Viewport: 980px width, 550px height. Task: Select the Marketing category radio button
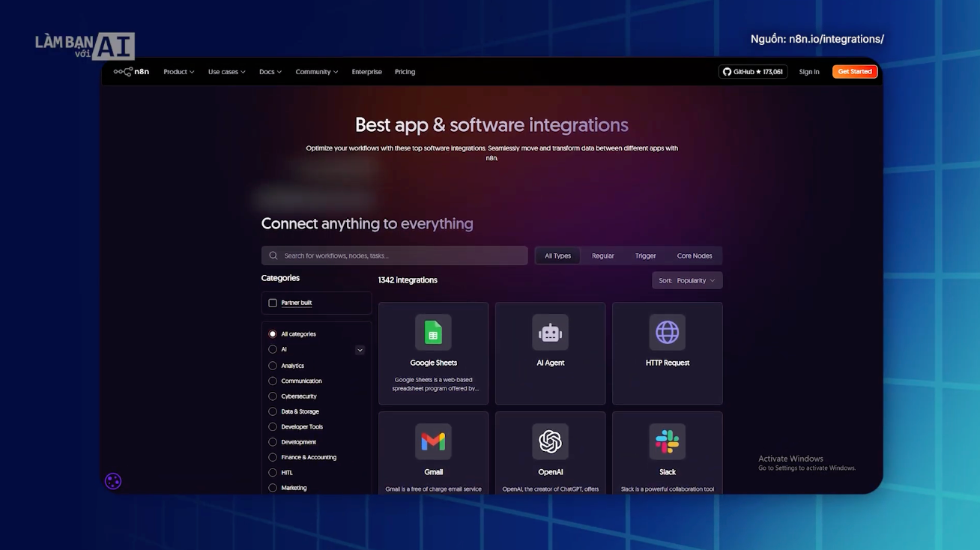(x=273, y=488)
